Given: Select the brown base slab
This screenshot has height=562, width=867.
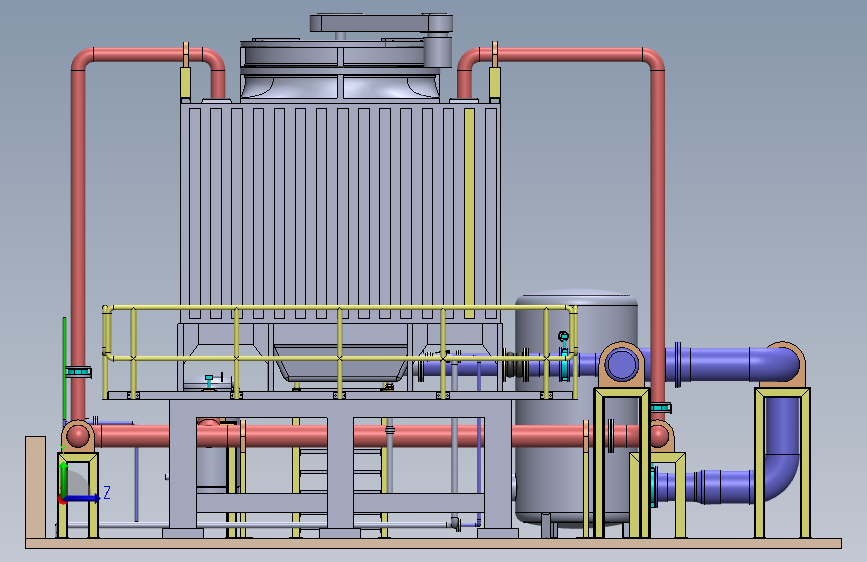Looking at the screenshot, I should tap(434, 543).
